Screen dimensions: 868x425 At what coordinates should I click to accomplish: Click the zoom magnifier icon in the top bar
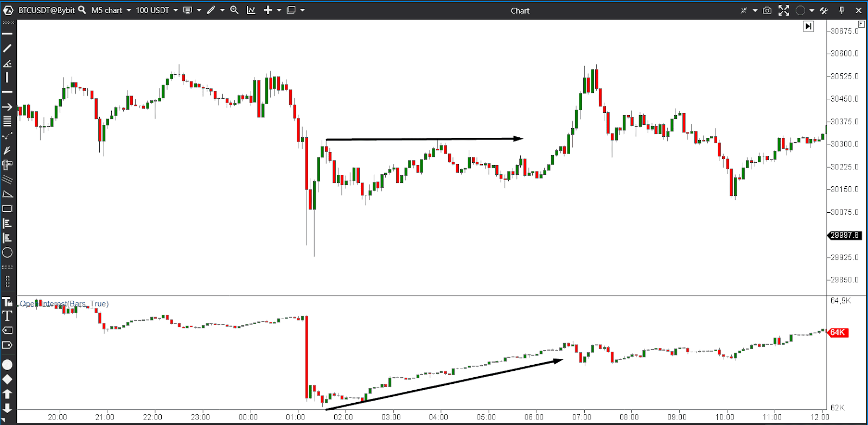(234, 10)
